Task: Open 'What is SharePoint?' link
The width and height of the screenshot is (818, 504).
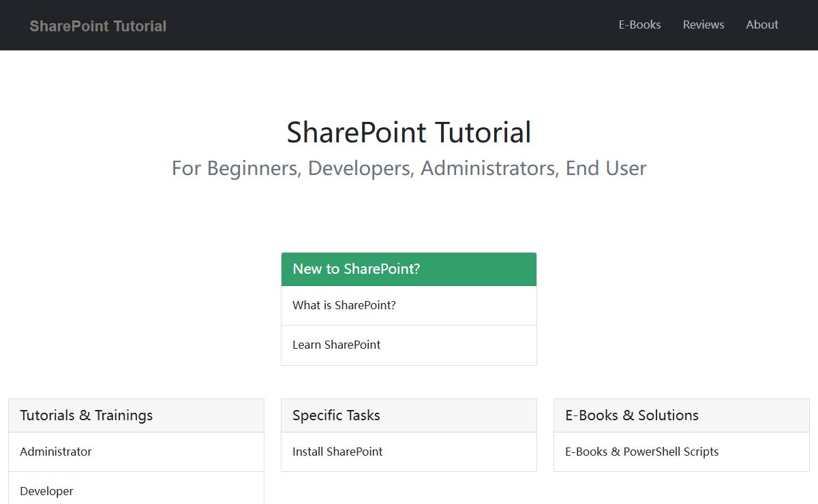Action: pyautogui.click(x=409, y=305)
